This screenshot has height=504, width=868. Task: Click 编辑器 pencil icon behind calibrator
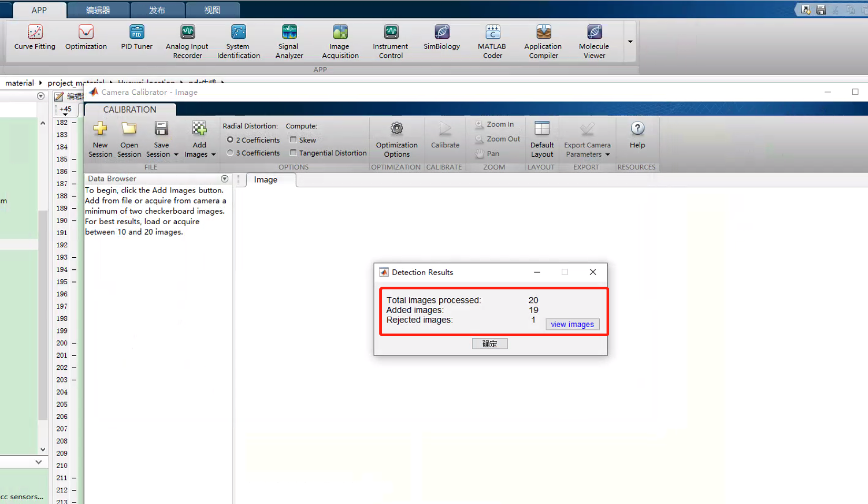[59, 96]
